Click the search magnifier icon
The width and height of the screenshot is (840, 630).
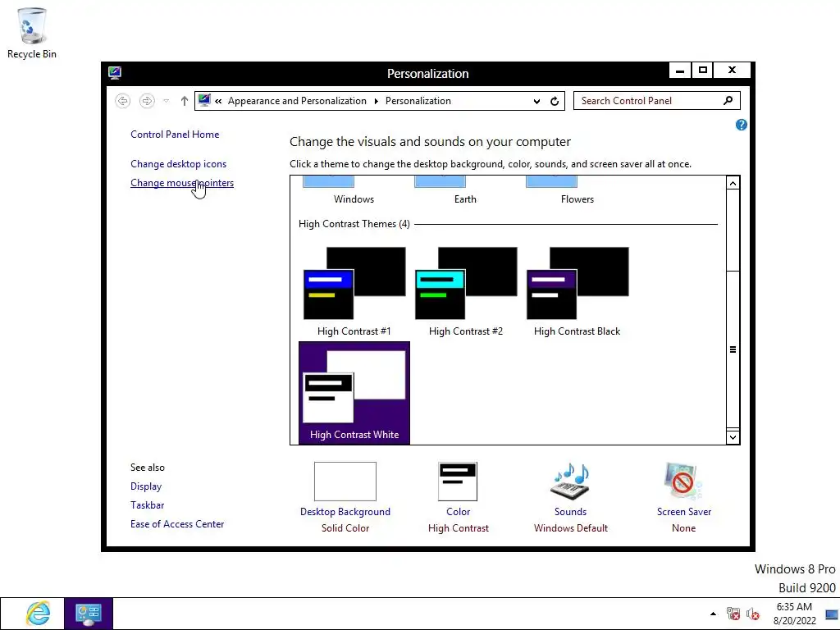point(728,100)
